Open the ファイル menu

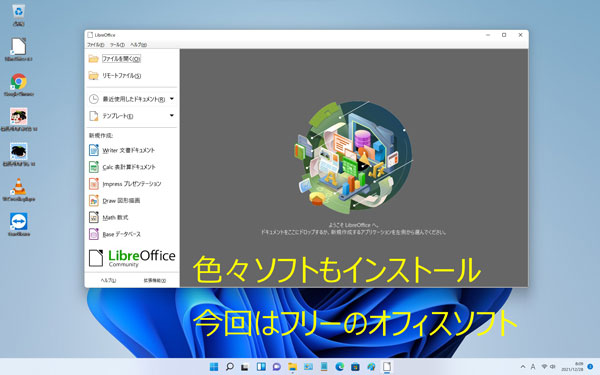[95, 45]
